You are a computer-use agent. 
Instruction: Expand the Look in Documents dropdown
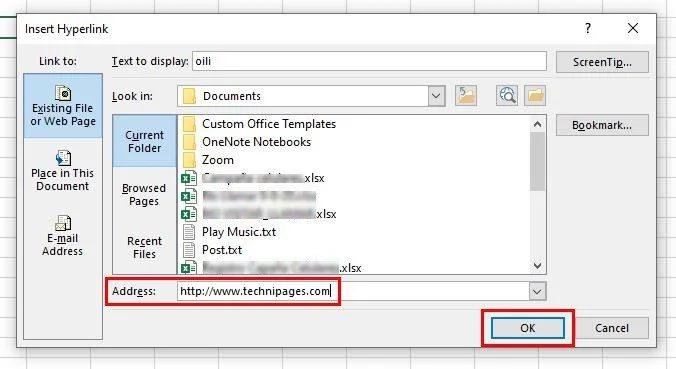[x=436, y=96]
